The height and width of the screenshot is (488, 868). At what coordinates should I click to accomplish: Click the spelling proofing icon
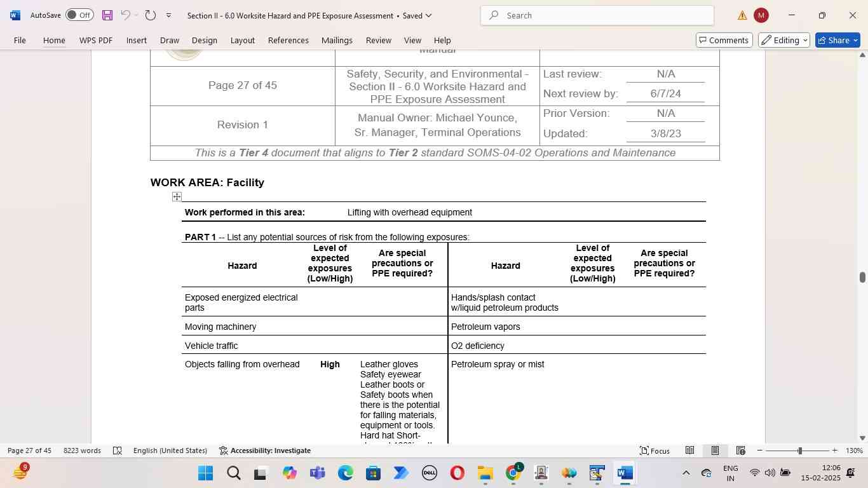coord(118,451)
